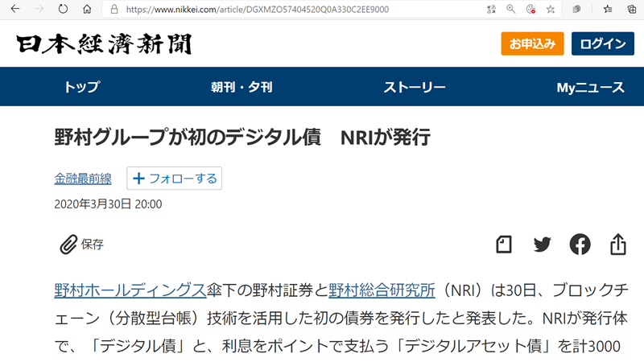Save article with the paperclip 保存 icon
This screenshot has height=362, width=644.
(x=82, y=245)
